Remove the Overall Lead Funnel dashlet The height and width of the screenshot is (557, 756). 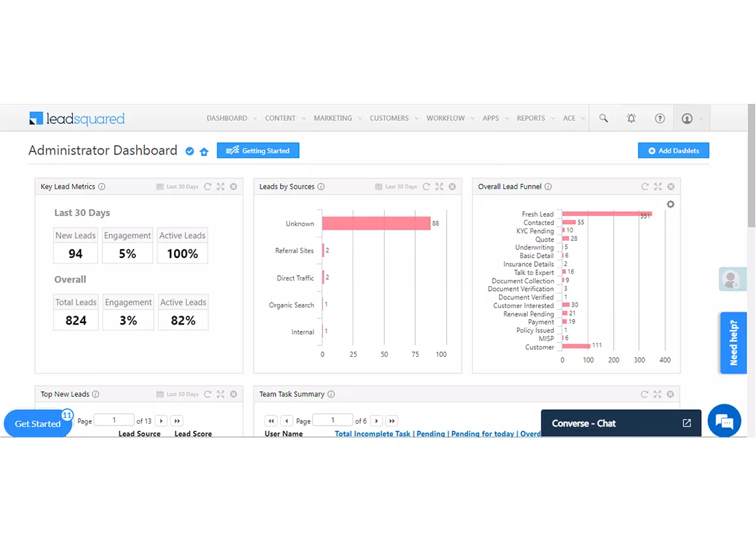(671, 186)
